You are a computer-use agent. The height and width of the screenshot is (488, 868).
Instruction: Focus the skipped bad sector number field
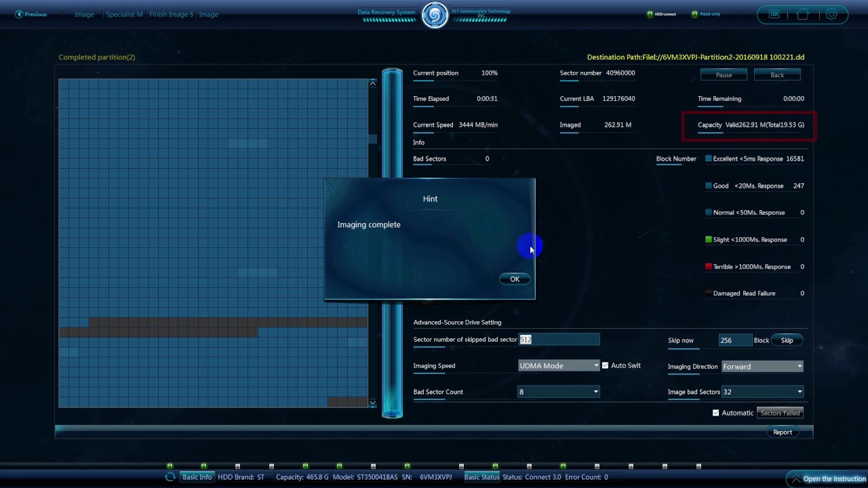pyautogui.click(x=559, y=340)
